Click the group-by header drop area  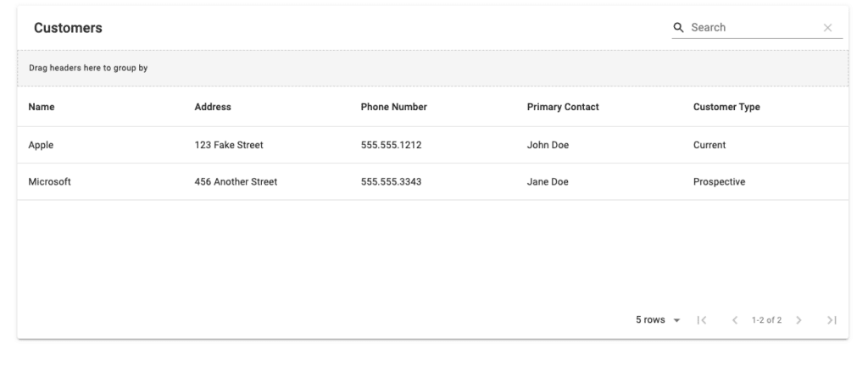pos(433,68)
